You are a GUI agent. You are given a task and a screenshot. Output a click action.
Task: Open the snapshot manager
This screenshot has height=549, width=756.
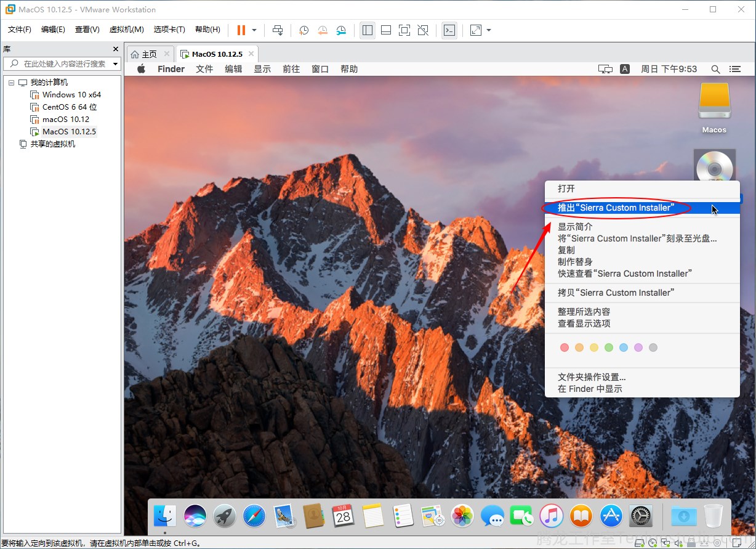pyautogui.click(x=341, y=30)
